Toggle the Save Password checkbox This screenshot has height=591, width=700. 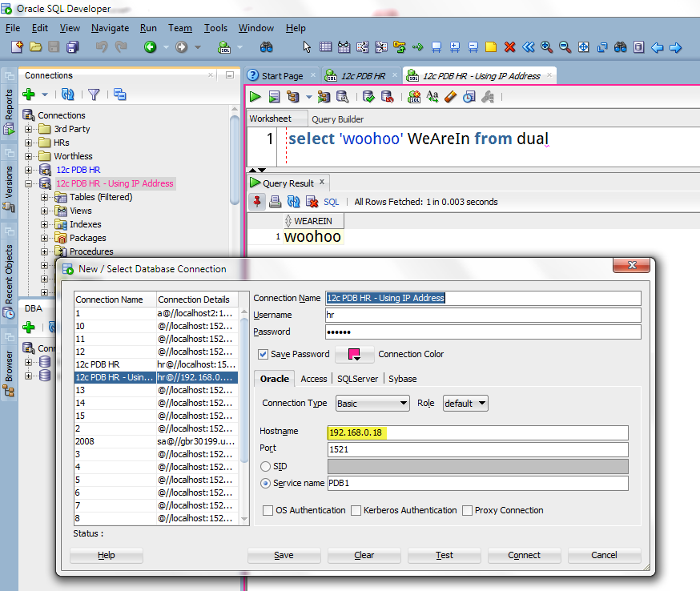[263, 354]
